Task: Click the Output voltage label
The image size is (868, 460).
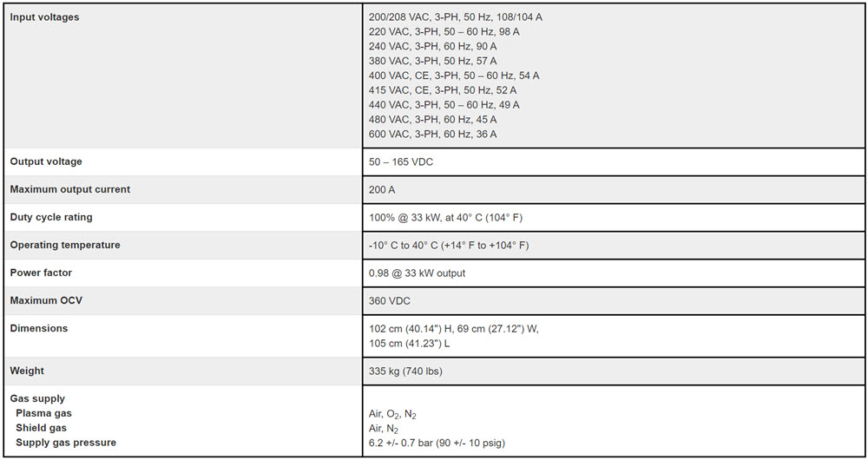Action: click(46, 161)
